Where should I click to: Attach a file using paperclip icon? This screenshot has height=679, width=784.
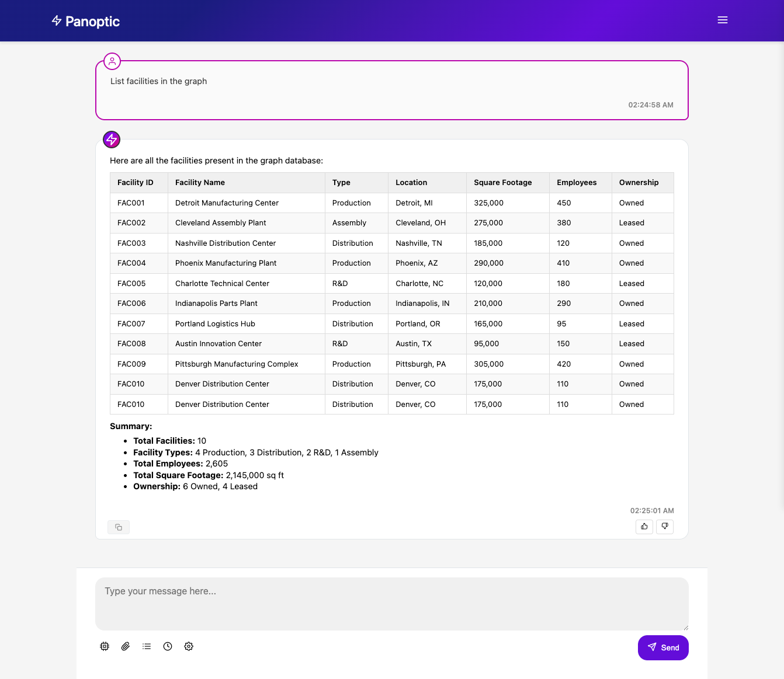click(126, 646)
